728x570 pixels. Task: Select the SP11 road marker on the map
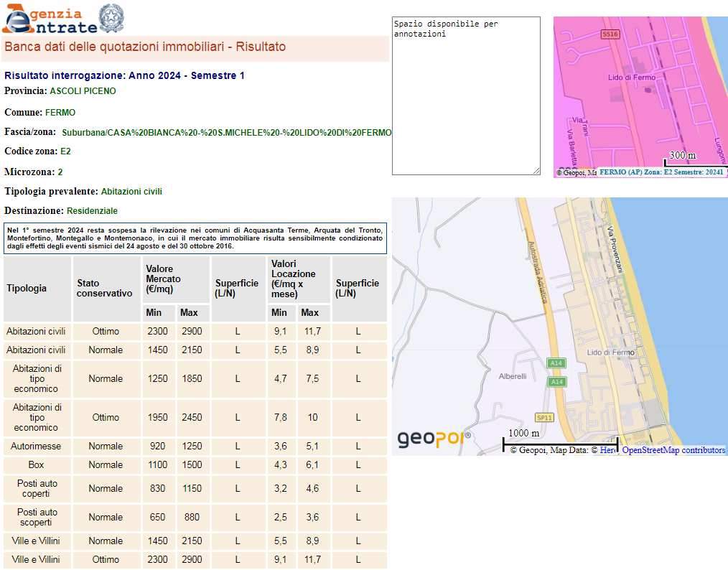pyautogui.click(x=545, y=417)
